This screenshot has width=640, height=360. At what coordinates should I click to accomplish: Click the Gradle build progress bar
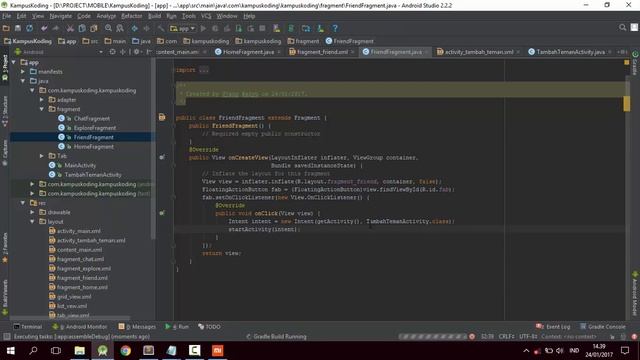point(433,337)
